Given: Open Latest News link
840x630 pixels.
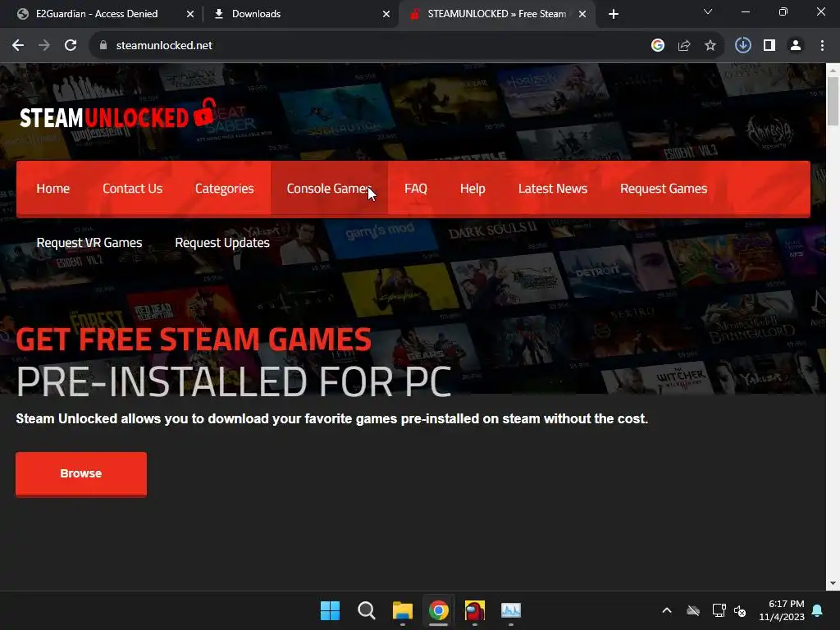Looking at the screenshot, I should pos(553,189).
